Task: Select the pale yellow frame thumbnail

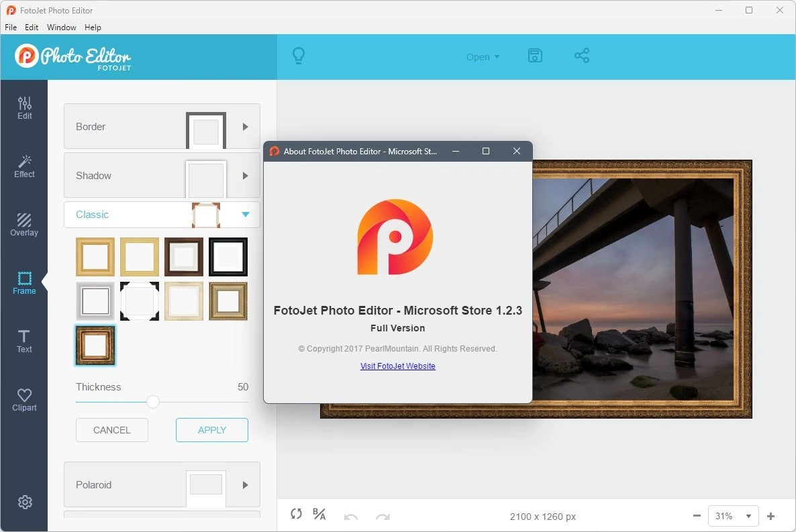Action: click(x=139, y=257)
